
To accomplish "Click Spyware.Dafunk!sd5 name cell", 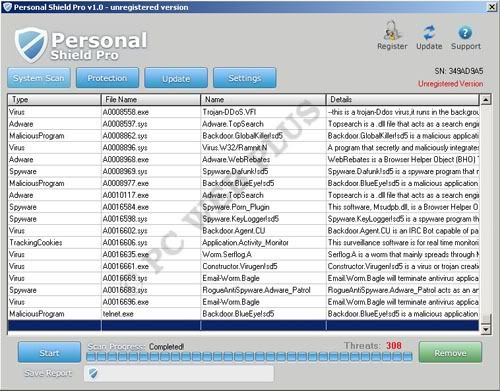I will (263, 171).
